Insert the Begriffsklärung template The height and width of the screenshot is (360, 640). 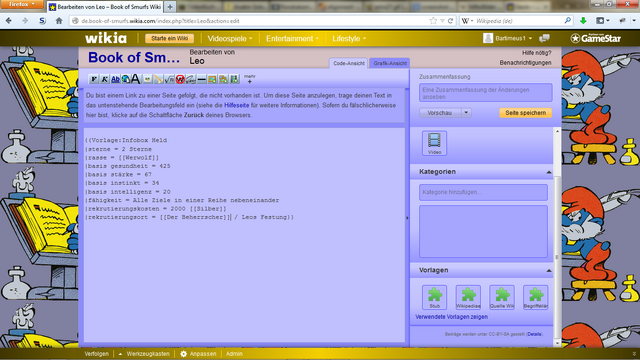click(536, 297)
